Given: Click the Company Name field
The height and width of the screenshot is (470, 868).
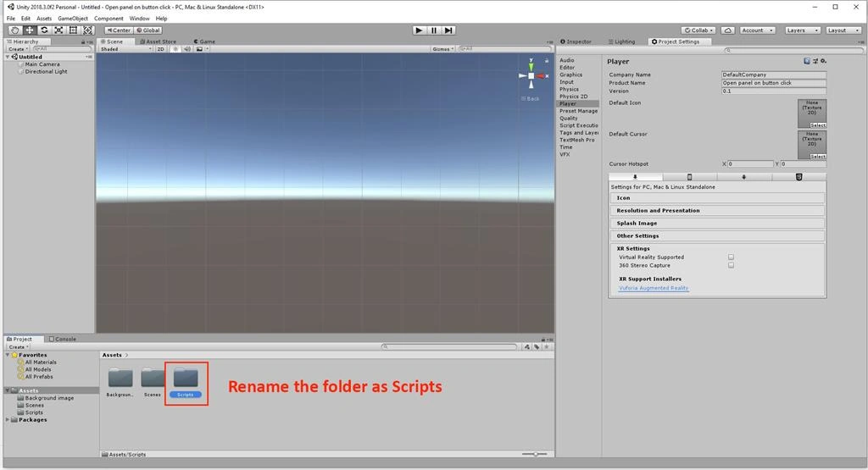Looking at the screenshot, I should [x=773, y=75].
